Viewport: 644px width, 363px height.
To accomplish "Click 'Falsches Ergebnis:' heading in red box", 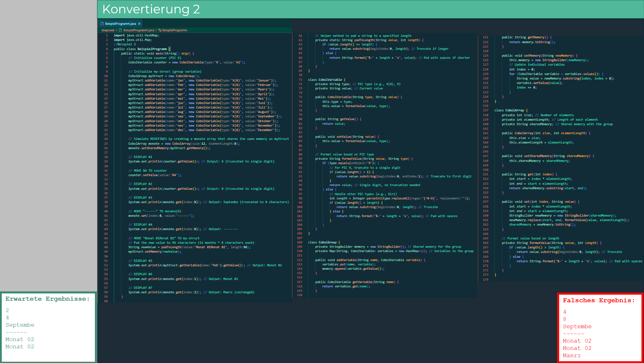I will [599, 300].
